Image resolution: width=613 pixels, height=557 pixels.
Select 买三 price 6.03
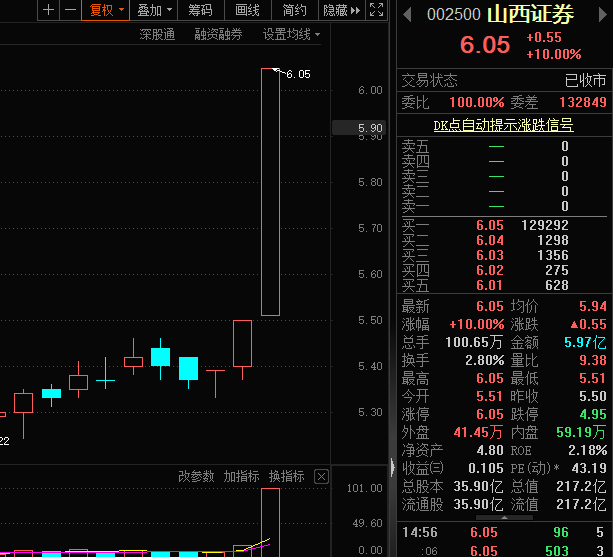tap(489, 255)
